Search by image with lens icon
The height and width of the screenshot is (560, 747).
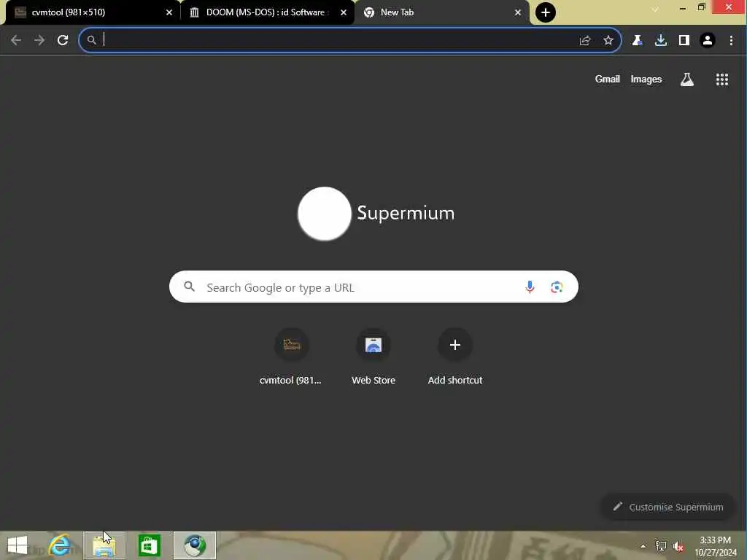(x=557, y=287)
